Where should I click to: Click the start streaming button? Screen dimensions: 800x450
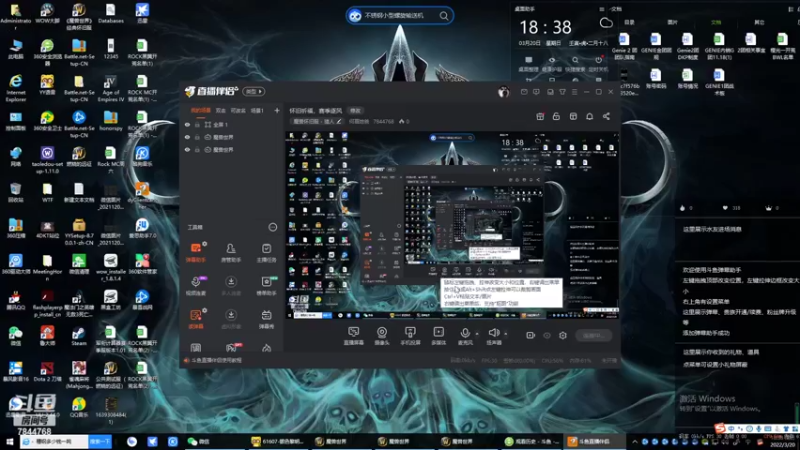[x=594, y=335]
